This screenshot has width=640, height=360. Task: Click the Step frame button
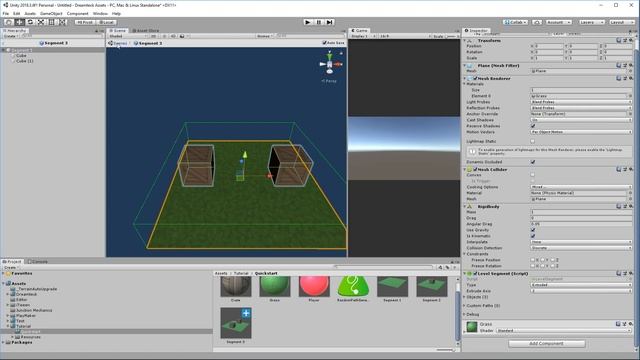tap(329, 22)
